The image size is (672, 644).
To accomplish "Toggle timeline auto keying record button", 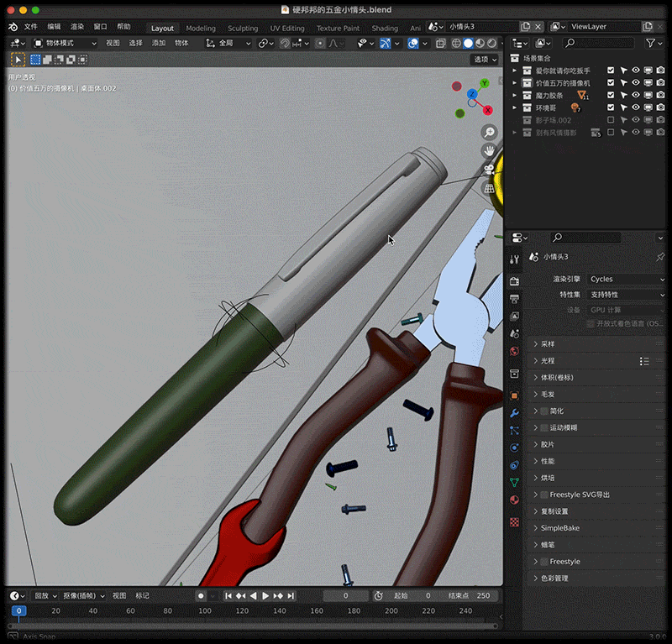I will click(201, 596).
